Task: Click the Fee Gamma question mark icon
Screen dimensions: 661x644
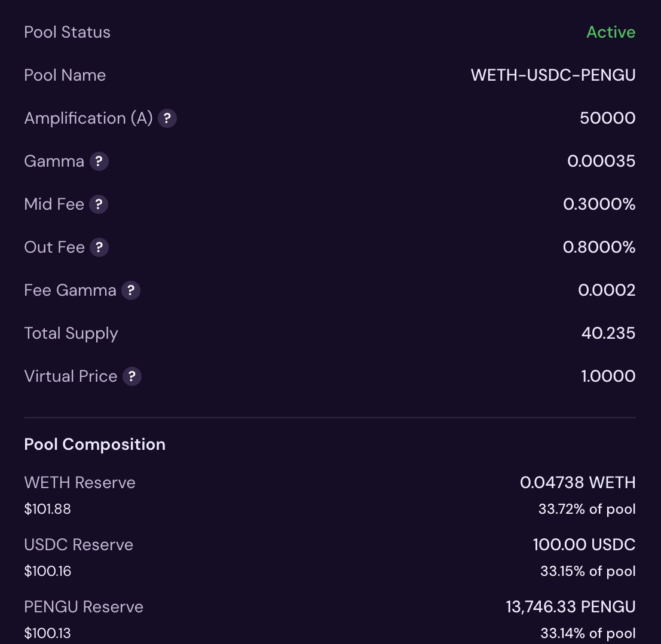Action: pyautogui.click(x=131, y=290)
